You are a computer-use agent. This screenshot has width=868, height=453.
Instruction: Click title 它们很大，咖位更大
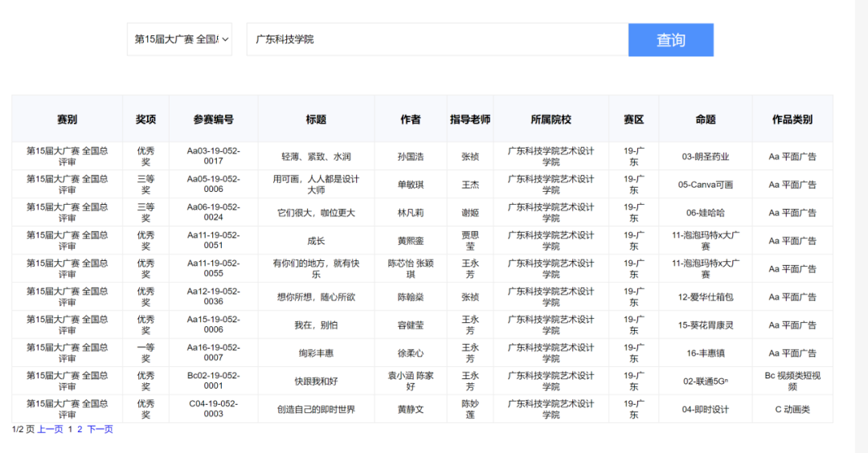coord(316,213)
